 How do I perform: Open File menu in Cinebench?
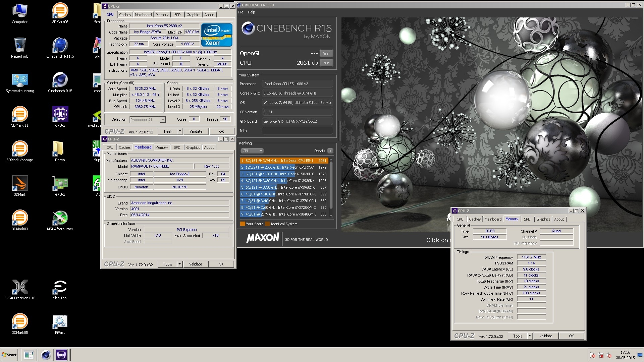240,12
